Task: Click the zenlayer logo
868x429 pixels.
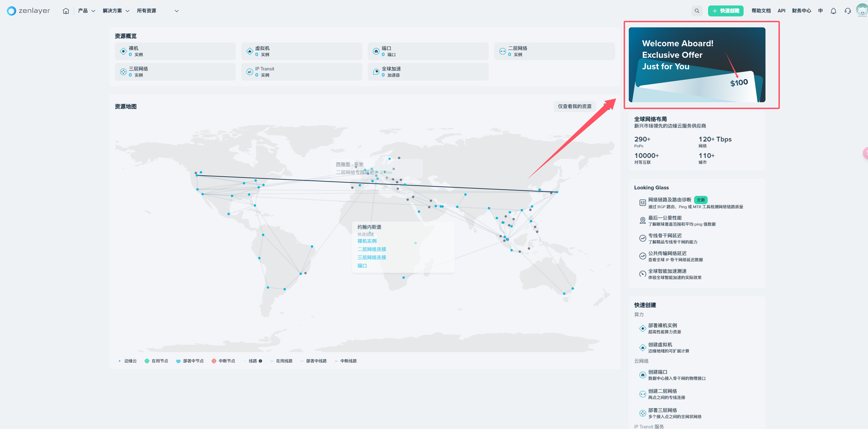Action: (28, 11)
